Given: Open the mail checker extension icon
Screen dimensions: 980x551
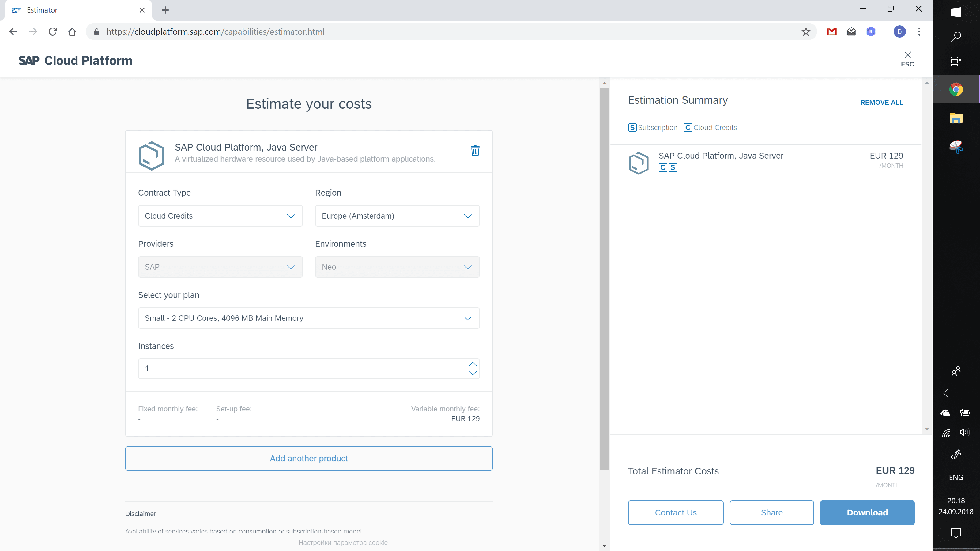Looking at the screenshot, I should [x=851, y=32].
